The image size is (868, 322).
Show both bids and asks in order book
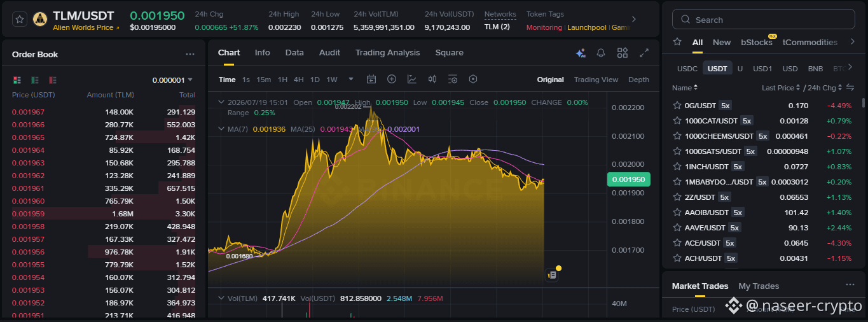pos(17,80)
